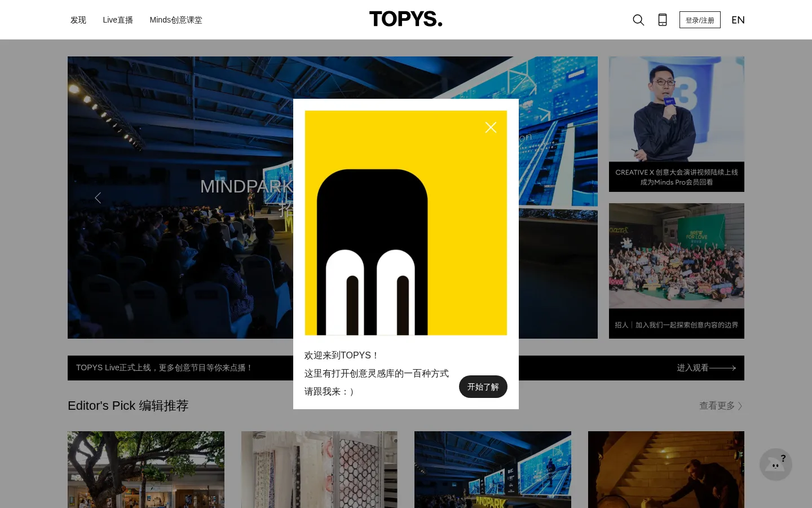Image resolution: width=812 pixels, height=508 pixels.
Task: Click the search magnifier icon
Action: click(638, 20)
